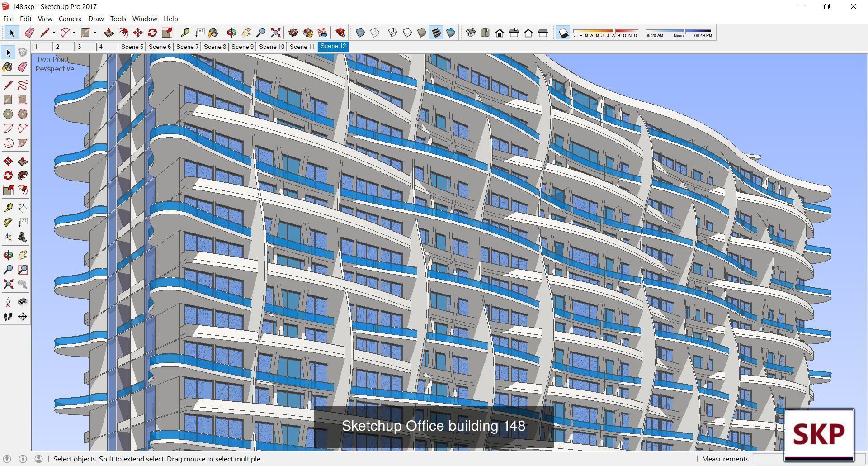Screen dimensions: 868x466
Task: Switch to Iso view
Action: point(471,33)
